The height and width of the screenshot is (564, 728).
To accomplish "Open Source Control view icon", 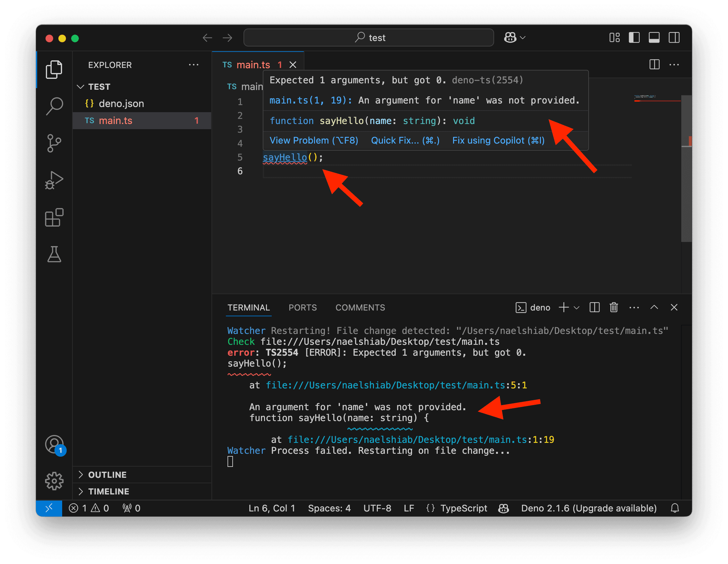I will pyautogui.click(x=54, y=143).
